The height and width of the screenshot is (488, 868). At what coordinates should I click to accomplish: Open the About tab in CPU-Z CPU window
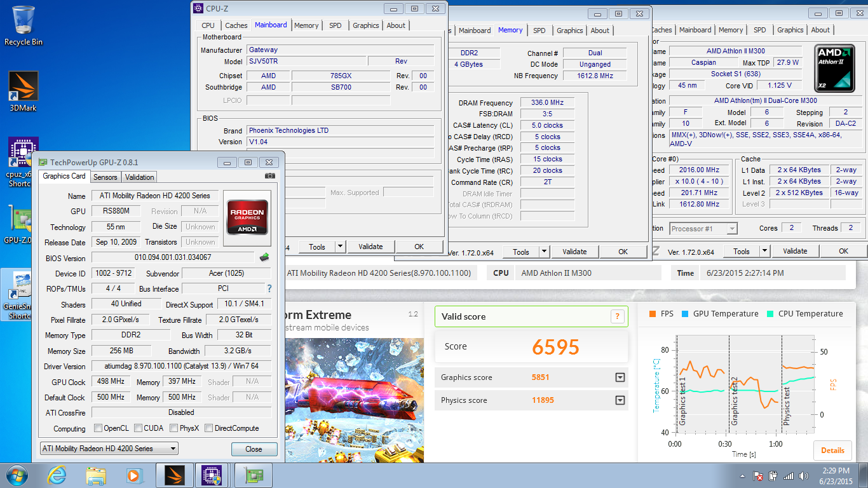point(820,30)
